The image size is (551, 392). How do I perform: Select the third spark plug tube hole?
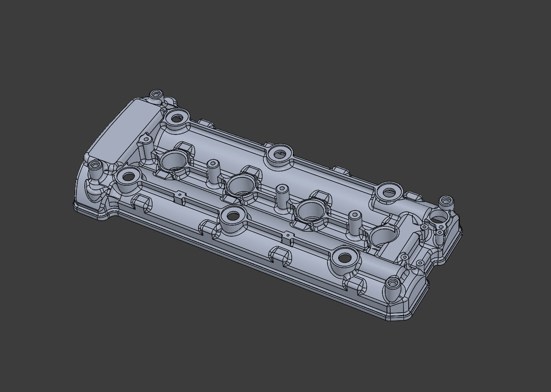(311, 212)
